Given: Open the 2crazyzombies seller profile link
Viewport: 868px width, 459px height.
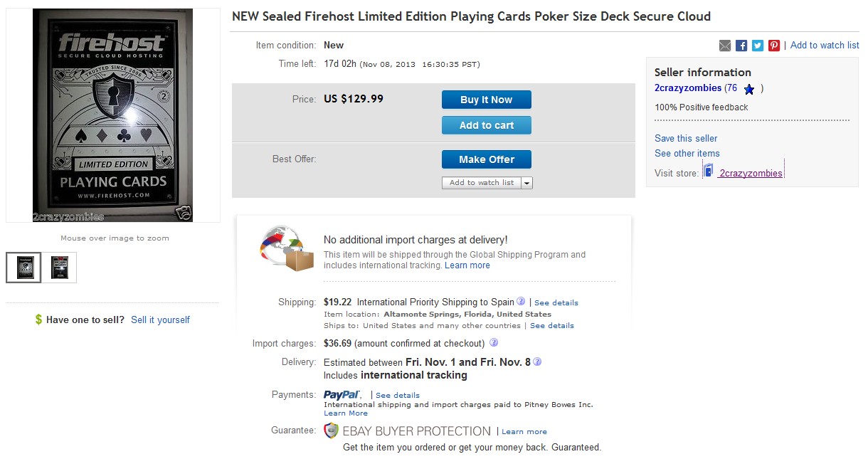Looking at the screenshot, I should [687, 88].
